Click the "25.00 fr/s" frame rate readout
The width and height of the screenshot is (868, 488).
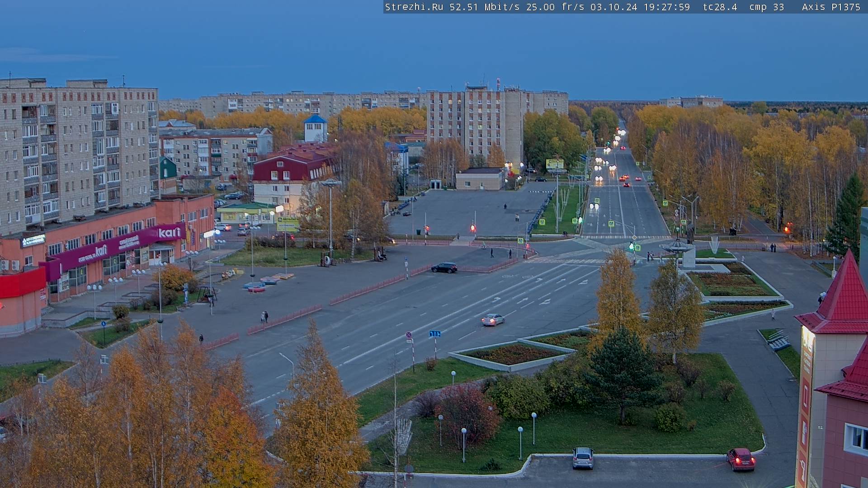[556, 7]
